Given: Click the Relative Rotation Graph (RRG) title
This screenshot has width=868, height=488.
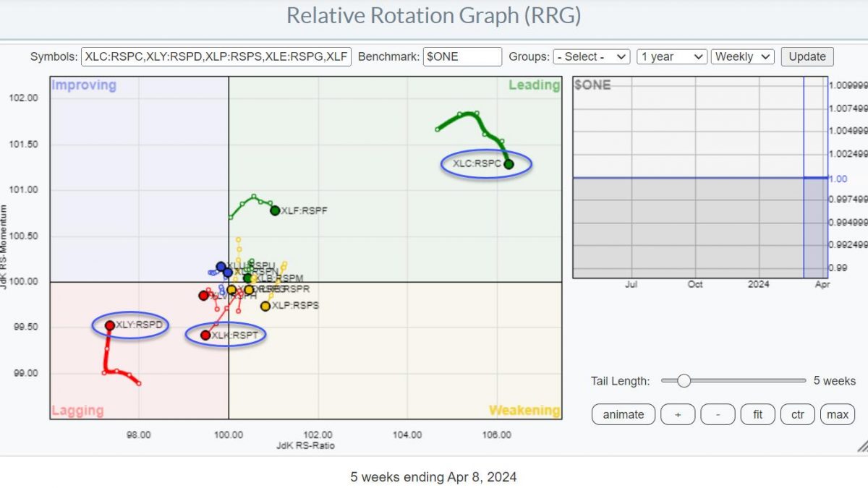Looking at the screenshot, I should tap(434, 15).
